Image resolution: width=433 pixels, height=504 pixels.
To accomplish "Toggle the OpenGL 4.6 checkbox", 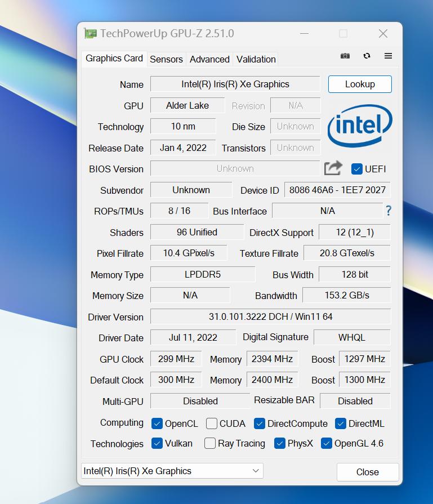I will click(326, 444).
